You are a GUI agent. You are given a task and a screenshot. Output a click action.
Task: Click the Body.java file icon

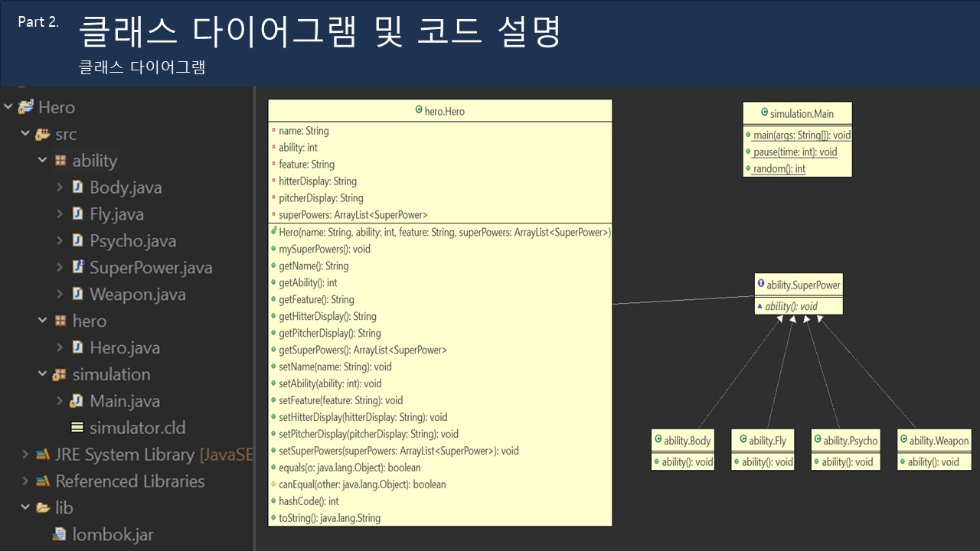click(x=77, y=187)
